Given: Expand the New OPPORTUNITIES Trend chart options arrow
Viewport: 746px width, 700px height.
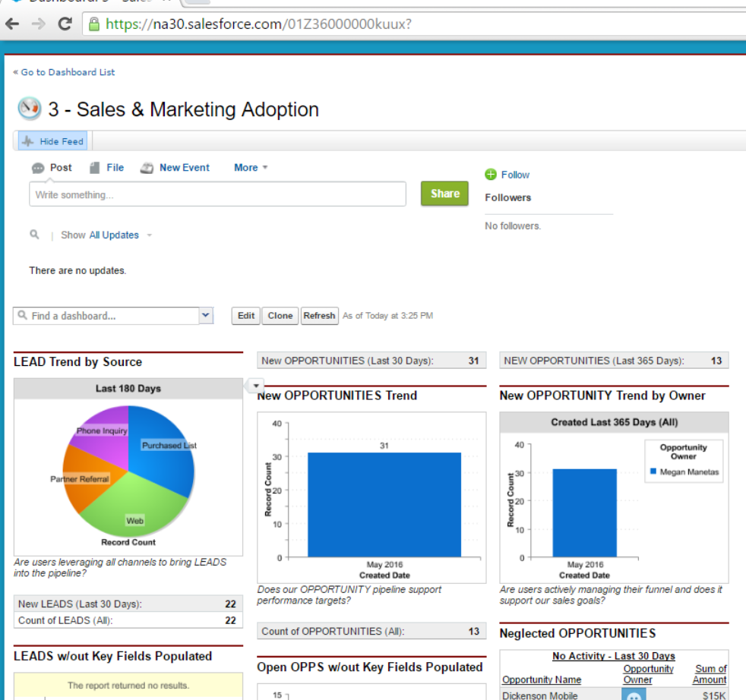Looking at the screenshot, I should click(255, 386).
